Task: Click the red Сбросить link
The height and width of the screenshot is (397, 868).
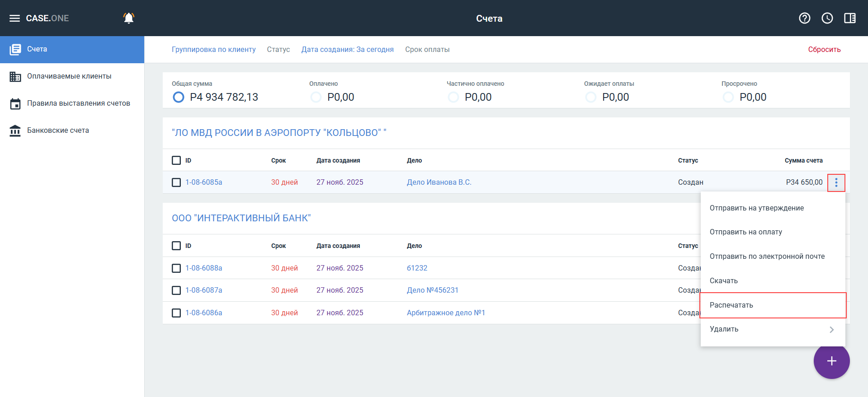Action: coord(824,50)
